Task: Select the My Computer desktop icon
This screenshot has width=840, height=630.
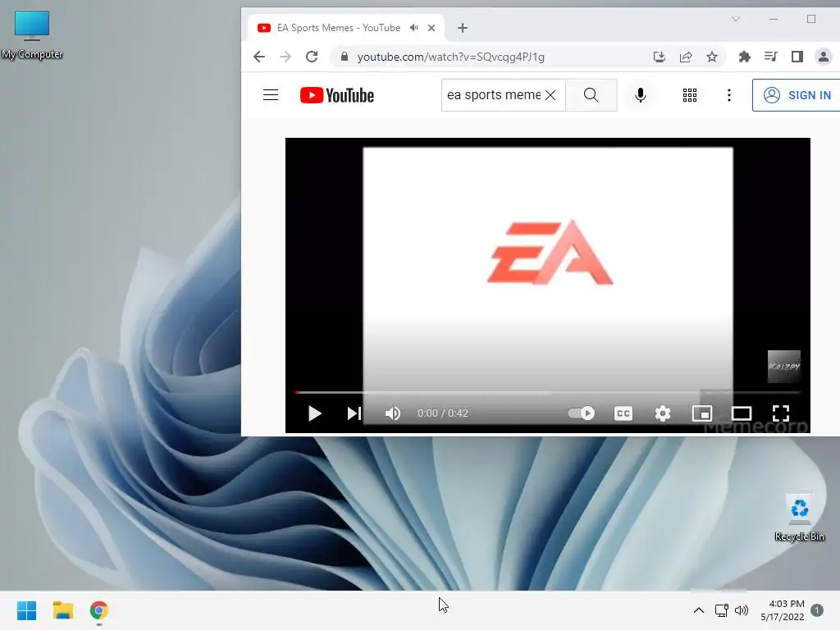Action: pos(32,34)
